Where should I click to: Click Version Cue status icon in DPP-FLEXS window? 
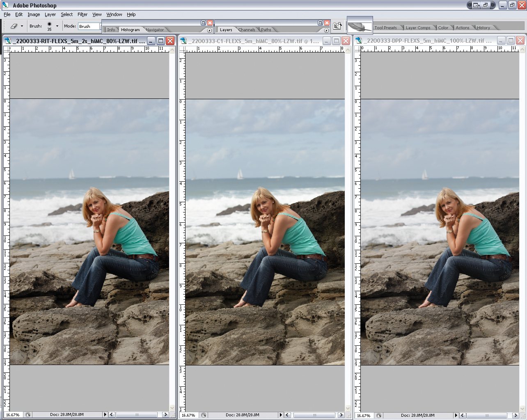coord(379,415)
